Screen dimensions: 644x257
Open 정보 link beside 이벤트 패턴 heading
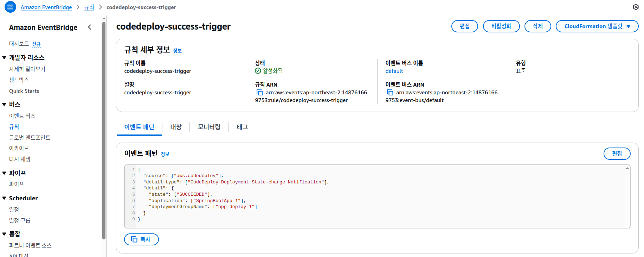click(165, 154)
